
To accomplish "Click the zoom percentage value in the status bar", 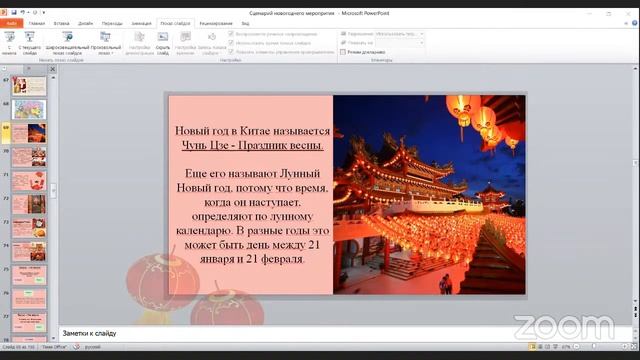I will click(566, 347).
